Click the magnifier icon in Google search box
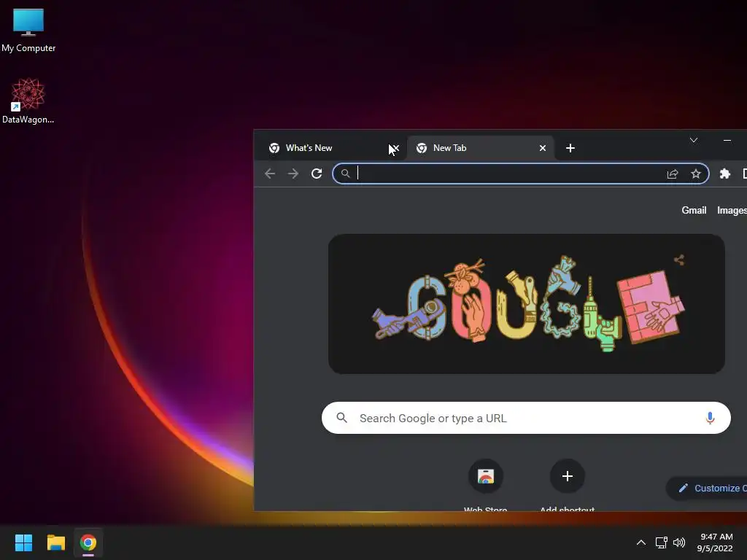 pyautogui.click(x=341, y=418)
